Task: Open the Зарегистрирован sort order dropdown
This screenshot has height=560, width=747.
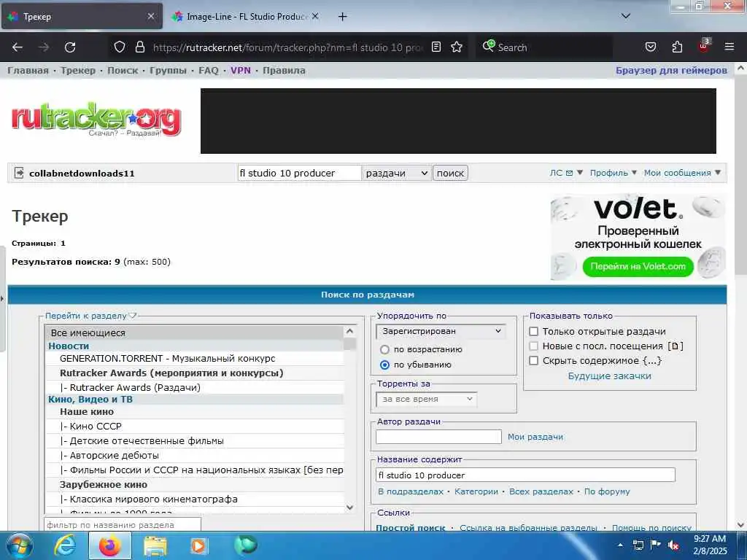Action: [440, 331]
